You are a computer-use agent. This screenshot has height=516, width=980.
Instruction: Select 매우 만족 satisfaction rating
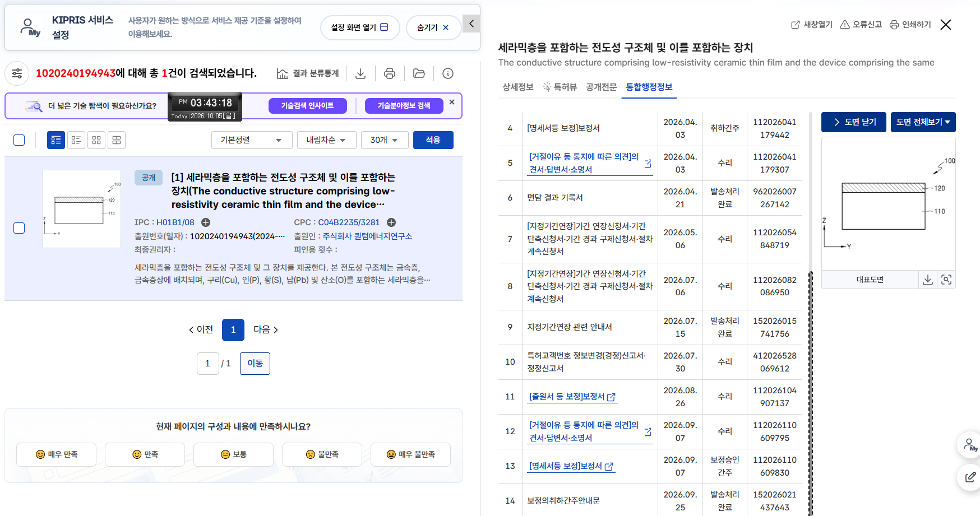tap(56, 454)
